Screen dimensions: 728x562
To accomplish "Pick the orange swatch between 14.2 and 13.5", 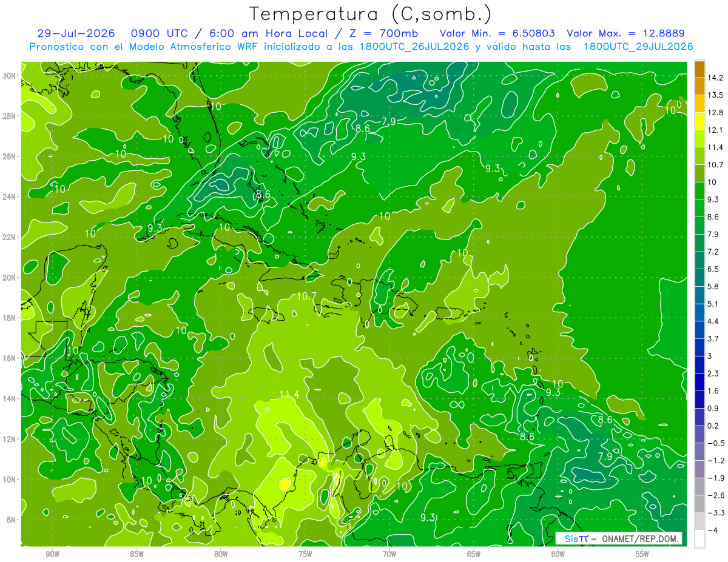I will click(699, 87).
